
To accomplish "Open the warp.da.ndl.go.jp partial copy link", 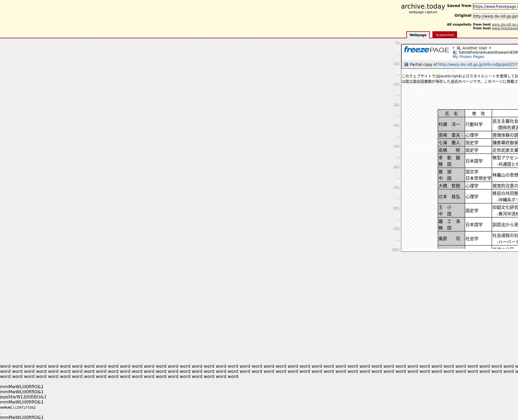I will pyautogui.click(x=478, y=64).
